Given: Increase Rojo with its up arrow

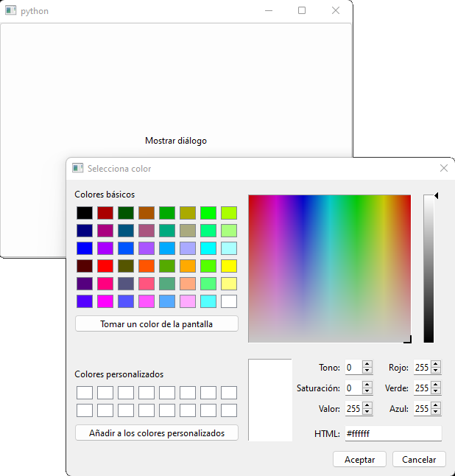Looking at the screenshot, I should (x=436, y=364).
